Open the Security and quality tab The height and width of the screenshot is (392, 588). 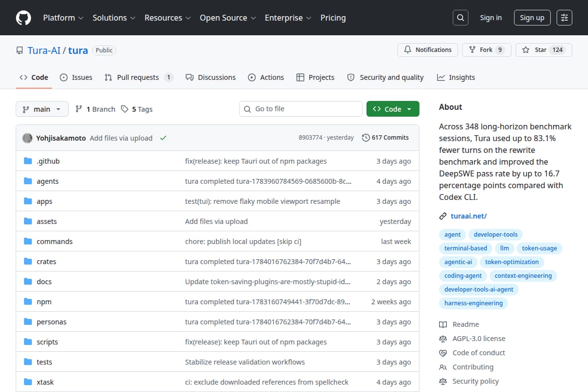click(x=385, y=77)
